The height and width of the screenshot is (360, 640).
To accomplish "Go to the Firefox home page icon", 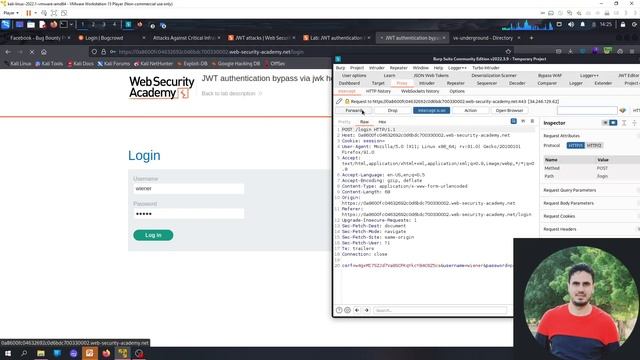I will click(44, 52).
